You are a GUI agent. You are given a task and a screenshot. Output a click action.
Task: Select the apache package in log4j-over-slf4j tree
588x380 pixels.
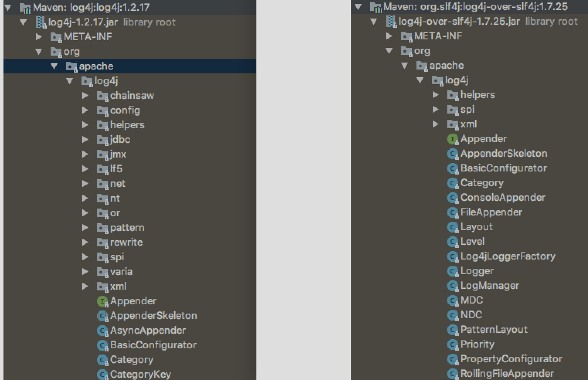446,65
